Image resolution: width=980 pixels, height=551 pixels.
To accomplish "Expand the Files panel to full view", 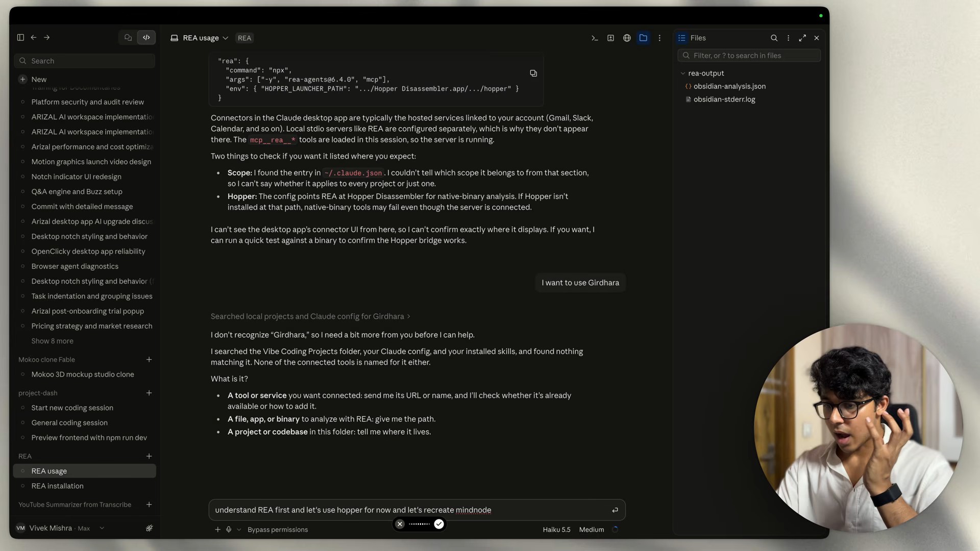I will tap(802, 38).
